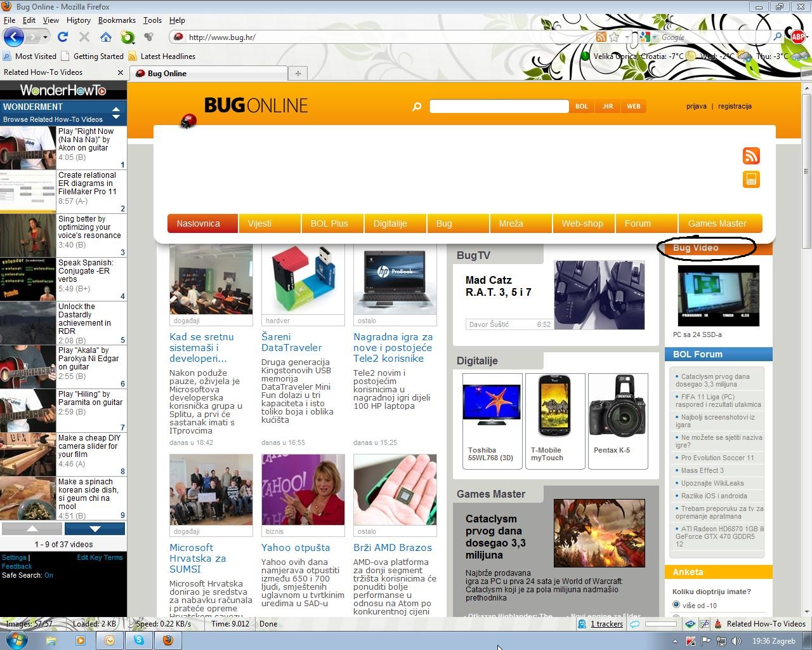
Task: Play 'Sing better by optimizing' video
Action: tap(63, 235)
